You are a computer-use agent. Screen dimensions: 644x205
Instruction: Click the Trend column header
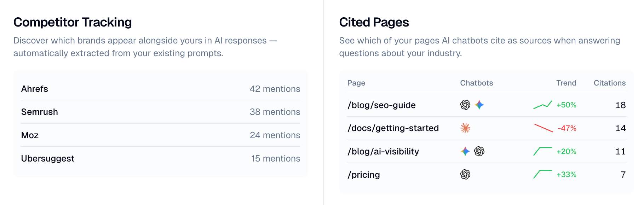pyautogui.click(x=566, y=83)
